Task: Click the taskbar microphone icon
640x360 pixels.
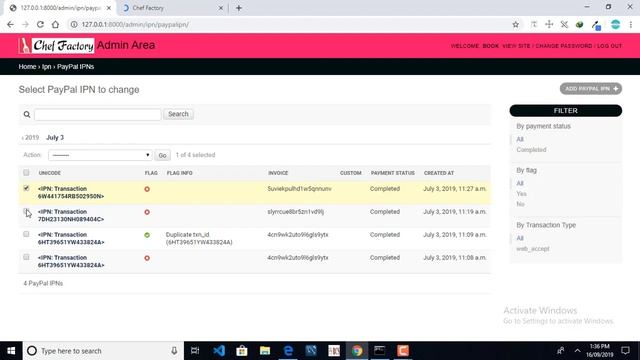Action: click(x=174, y=351)
